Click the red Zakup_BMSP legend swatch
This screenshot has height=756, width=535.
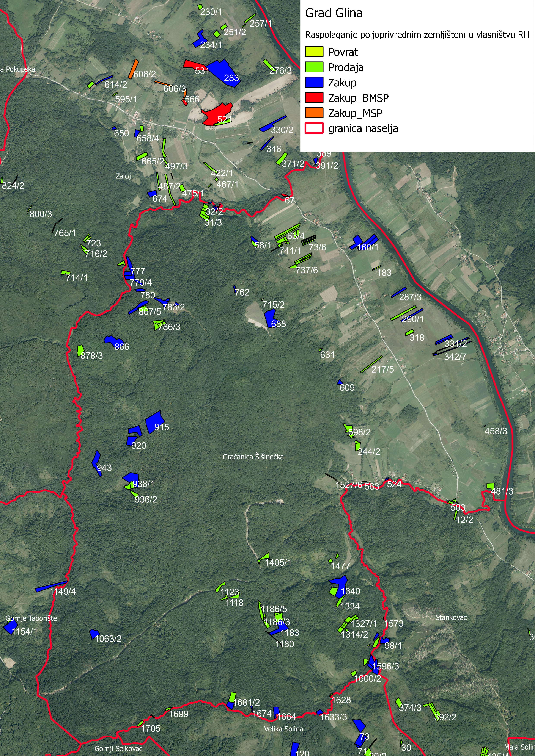[314, 98]
